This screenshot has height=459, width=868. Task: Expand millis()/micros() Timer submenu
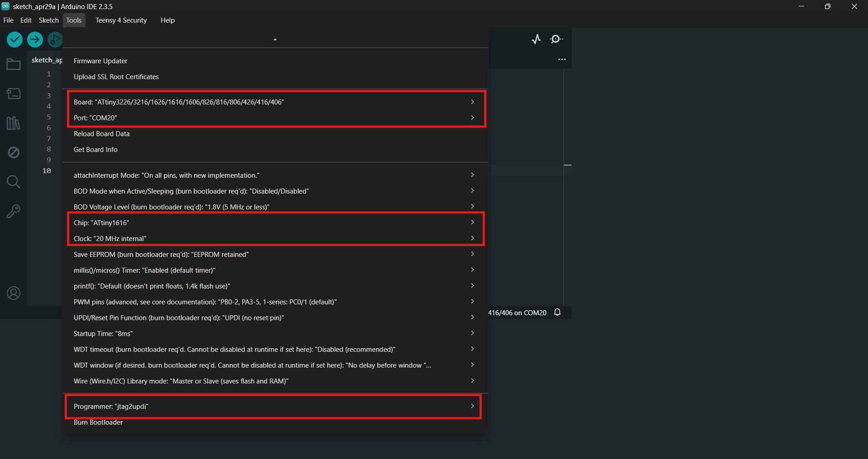point(275,270)
